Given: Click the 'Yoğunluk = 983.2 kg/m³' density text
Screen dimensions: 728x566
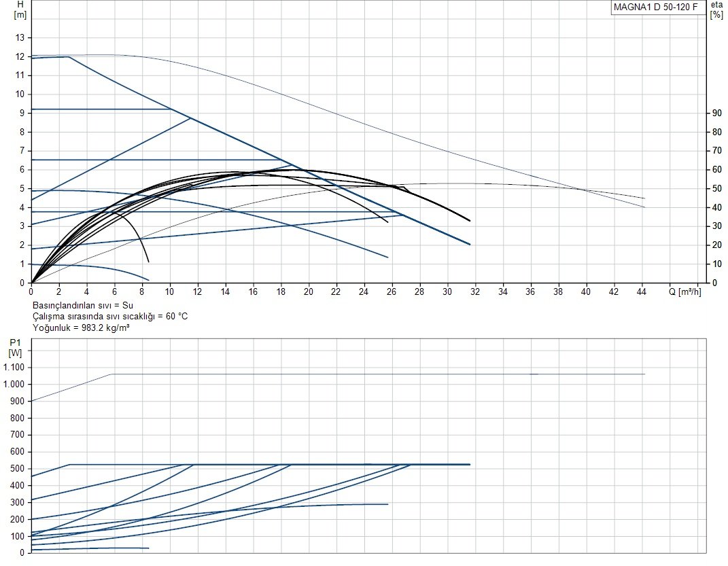Looking at the screenshot, I should tap(81, 328).
